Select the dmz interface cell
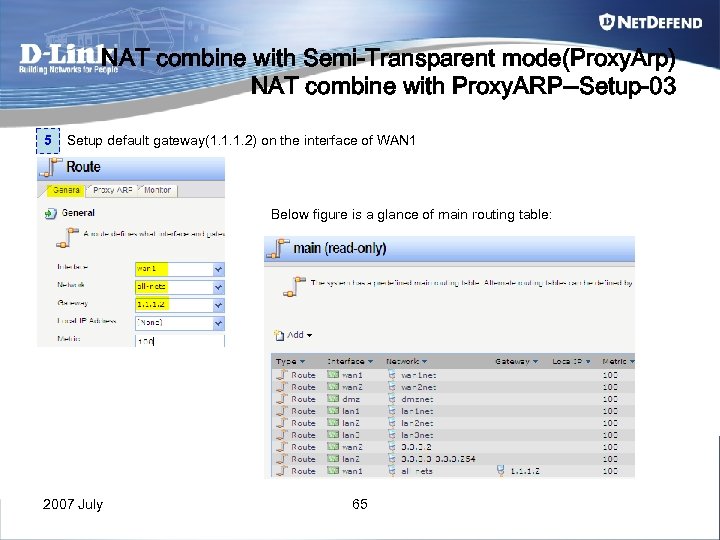 [x=351, y=399]
